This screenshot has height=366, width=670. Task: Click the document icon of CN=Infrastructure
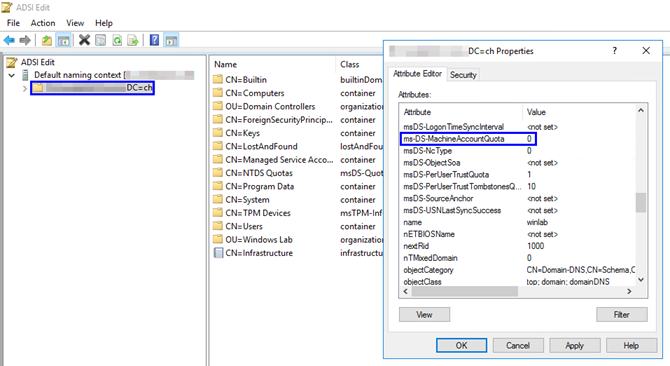tap(218, 253)
